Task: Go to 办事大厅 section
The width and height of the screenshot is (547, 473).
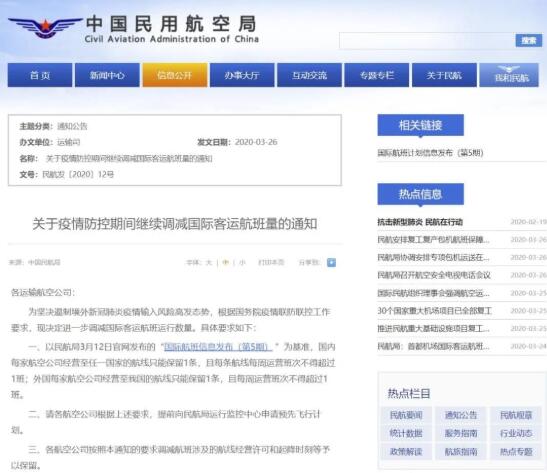Action: tap(242, 75)
